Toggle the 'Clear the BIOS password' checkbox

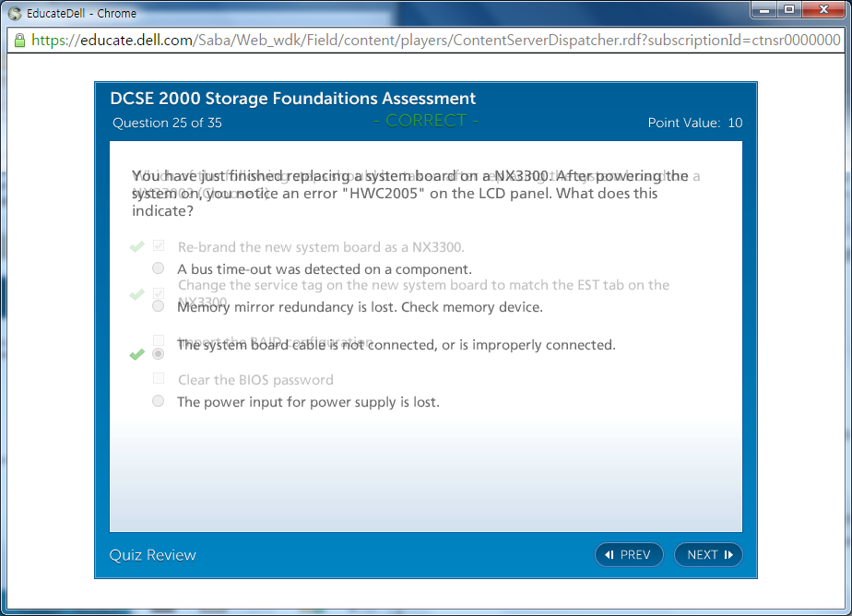[159, 379]
